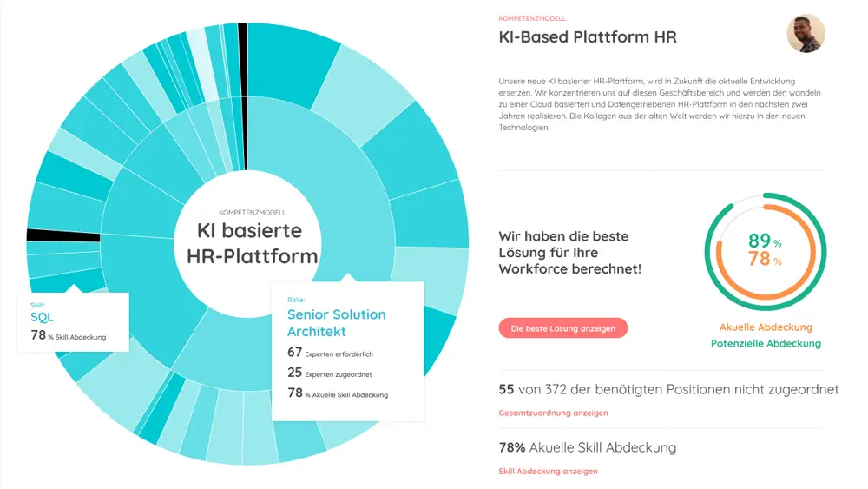This screenshot has height=489, width=868.
Task: Open 'Gesamtzuordnung anzeigen' link
Action: click(553, 413)
